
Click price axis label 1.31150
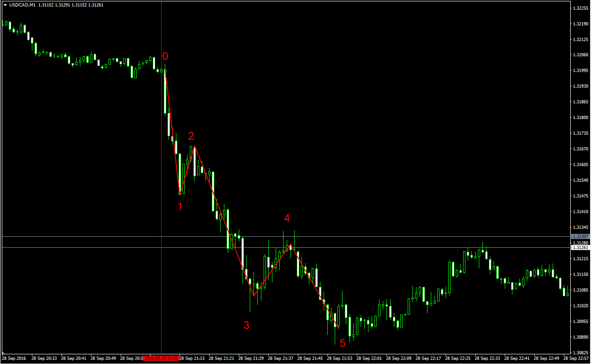click(x=580, y=274)
